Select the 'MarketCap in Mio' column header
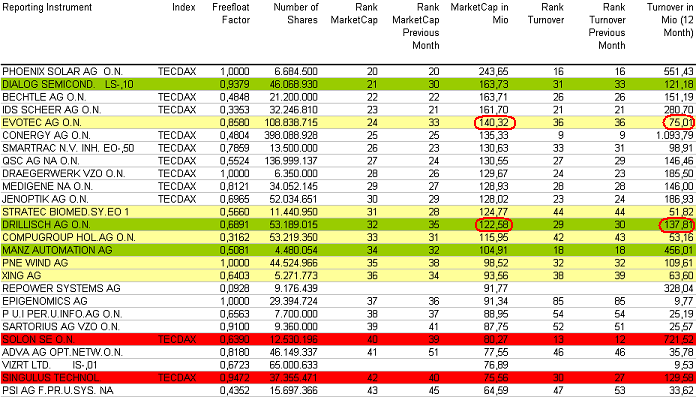696x397 pixels. (479, 14)
